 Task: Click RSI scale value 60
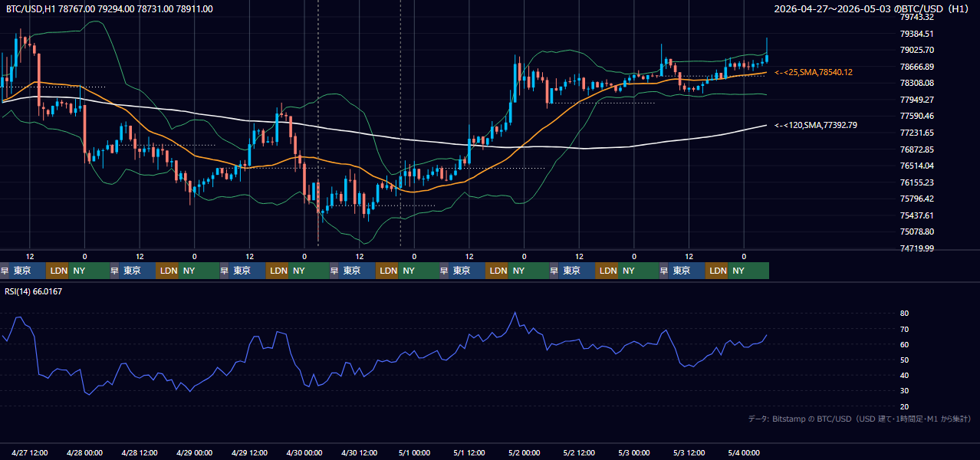pyautogui.click(x=904, y=344)
